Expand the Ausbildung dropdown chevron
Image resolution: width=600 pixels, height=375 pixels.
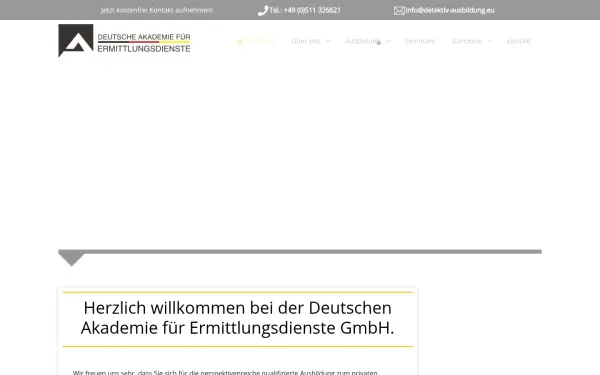[388, 41]
